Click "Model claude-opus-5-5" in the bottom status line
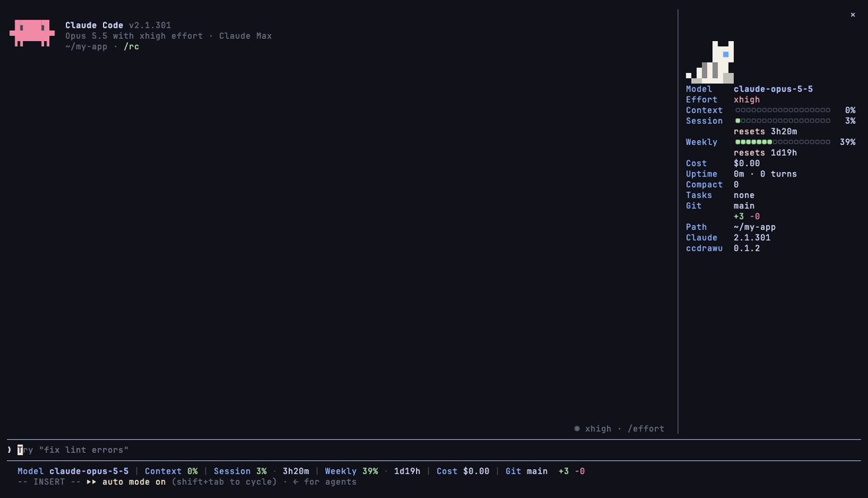The height and width of the screenshot is (498, 868). coord(73,471)
